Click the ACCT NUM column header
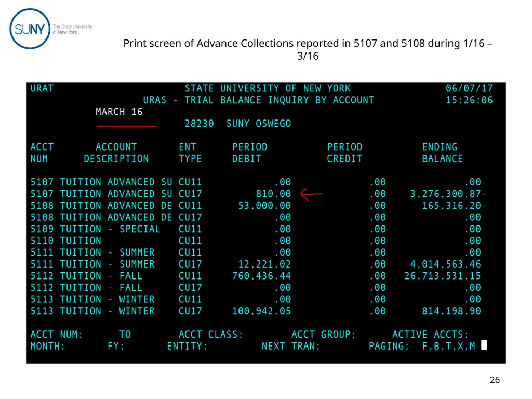 pos(42,153)
